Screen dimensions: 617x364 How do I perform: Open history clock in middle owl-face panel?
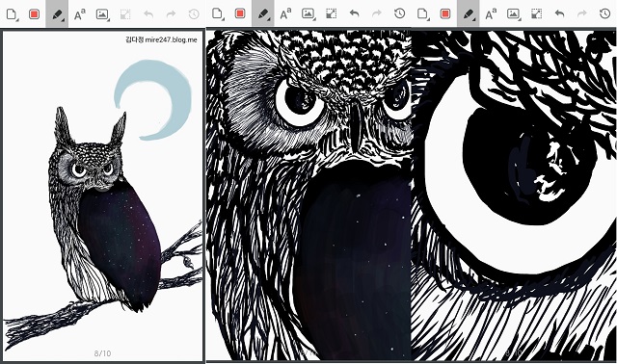399,13
